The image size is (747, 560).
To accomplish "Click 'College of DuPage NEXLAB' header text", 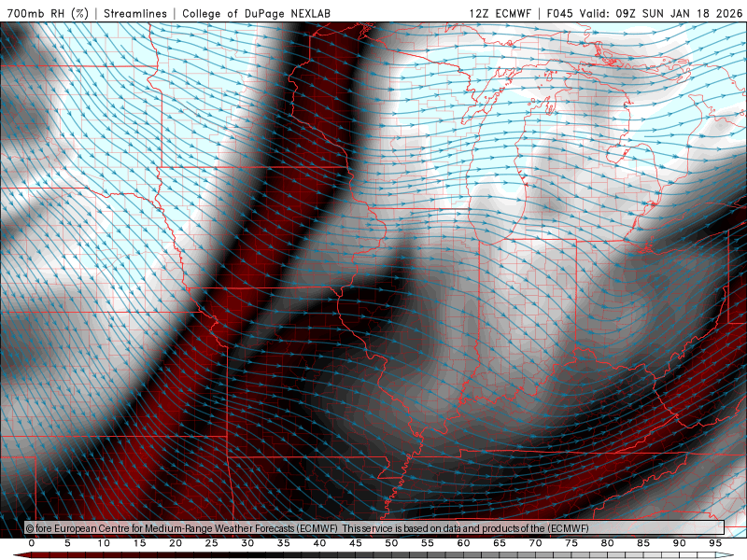I will [256, 13].
